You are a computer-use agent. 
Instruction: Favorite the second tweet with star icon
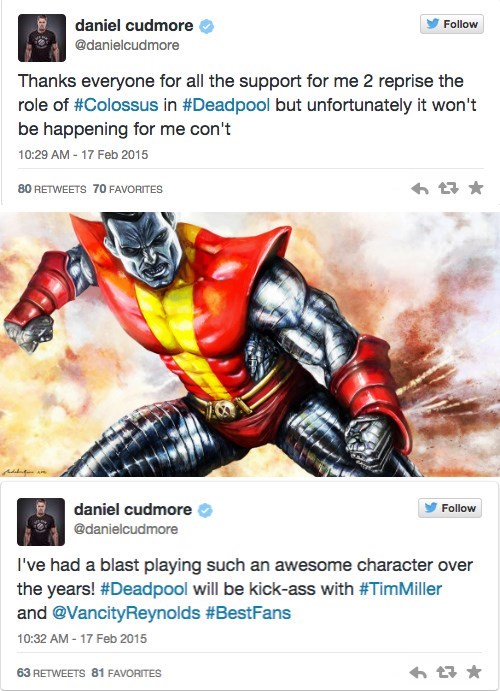tap(474, 672)
